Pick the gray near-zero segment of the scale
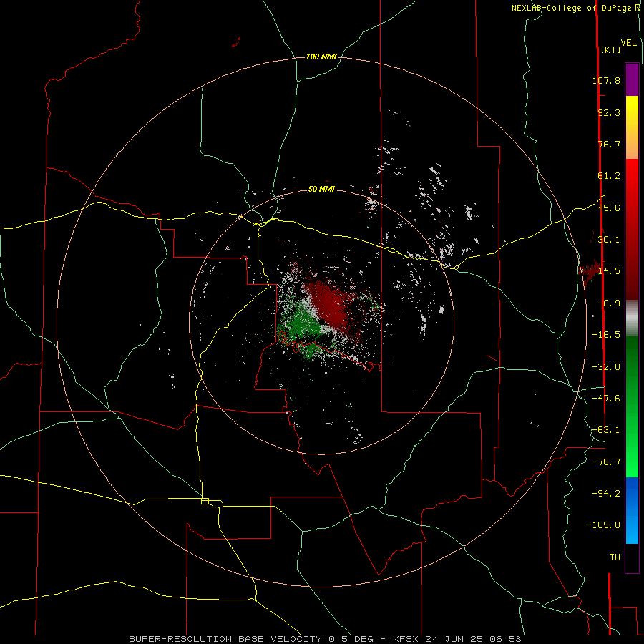Screen dimensions: 644x644 click(x=632, y=318)
